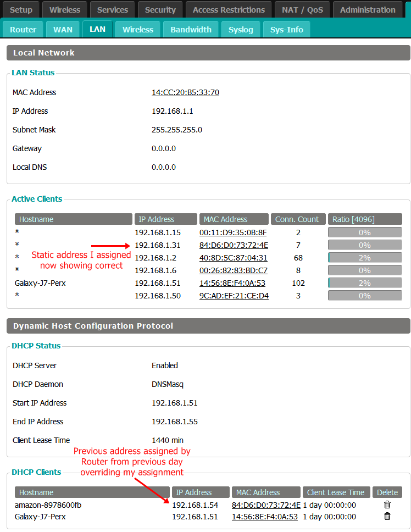The height and width of the screenshot is (532, 411).
Task: Select the Wireless status sub-tab
Action: [x=138, y=30]
